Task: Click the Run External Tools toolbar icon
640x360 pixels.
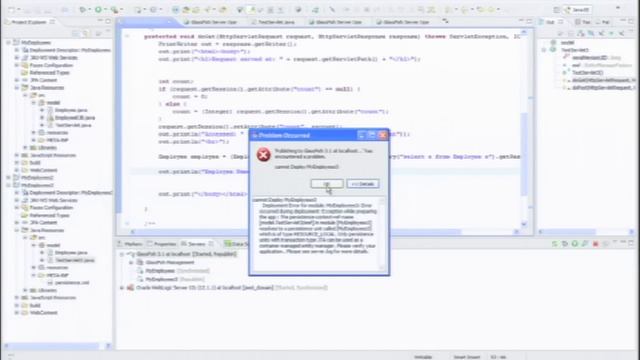Action: 114,9
